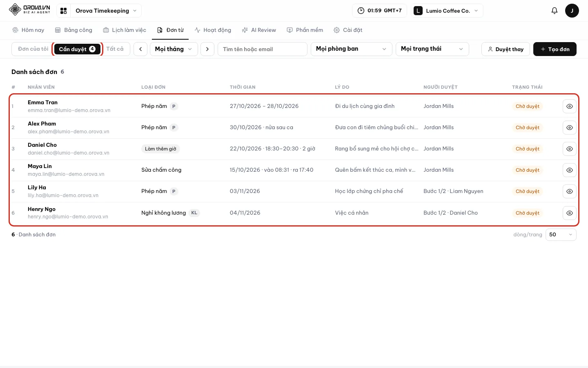Click Lily Ha's approver Bước 1/2 · Liam Nguyen
The height and width of the screenshot is (368, 588).
(x=453, y=191)
